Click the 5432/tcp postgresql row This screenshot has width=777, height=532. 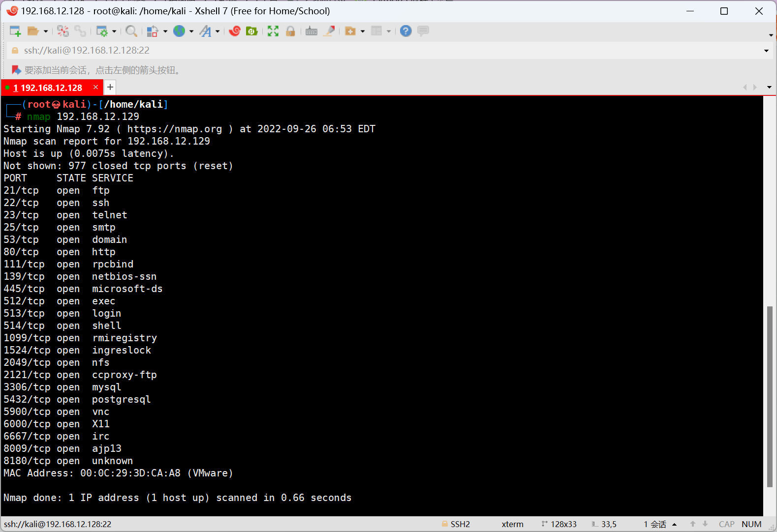point(77,399)
